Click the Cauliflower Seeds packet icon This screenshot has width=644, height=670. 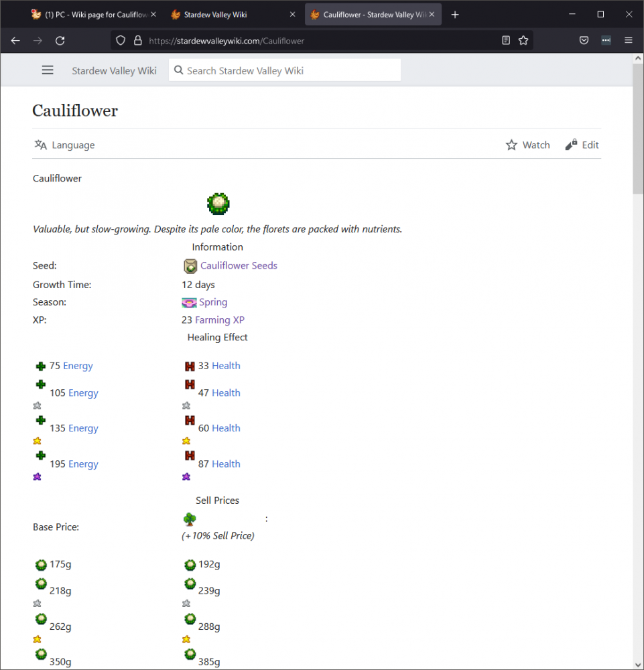click(x=190, y=266)
